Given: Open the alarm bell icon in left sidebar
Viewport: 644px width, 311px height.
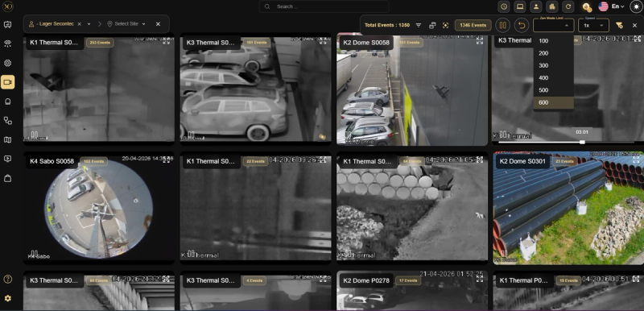Looking at the screenshot, I should coord(7,102).
